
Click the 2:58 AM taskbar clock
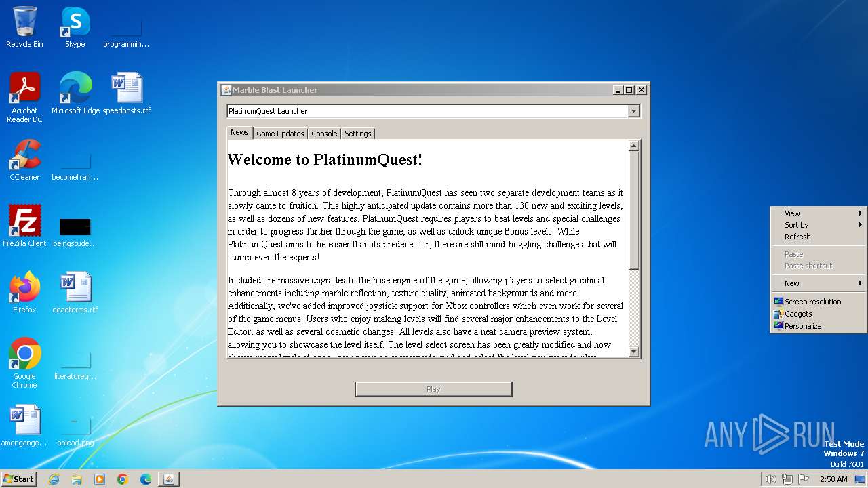[833, 479]
